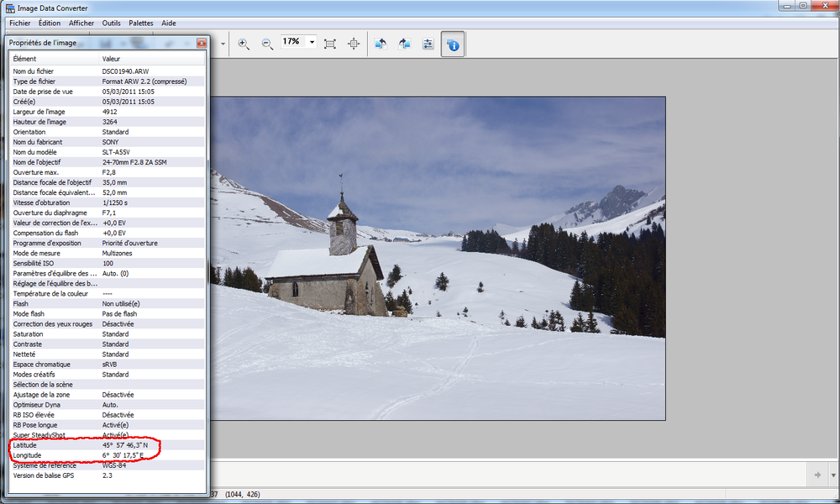Select the Ajustage de la zone row
The height and width of the screenshot is (504, 840).
point(108,395)
